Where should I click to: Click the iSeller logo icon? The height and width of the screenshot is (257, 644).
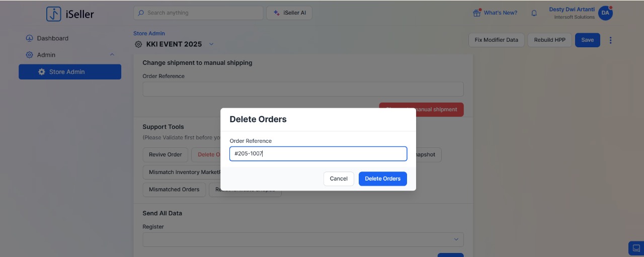click(54, 14)
